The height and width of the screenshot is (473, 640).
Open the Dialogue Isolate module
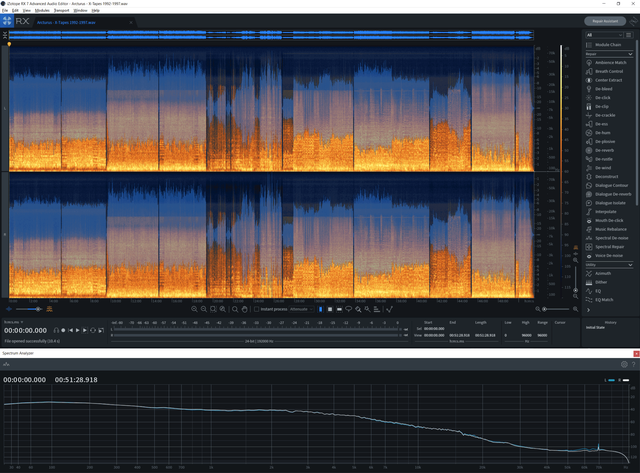pos(606,203)
